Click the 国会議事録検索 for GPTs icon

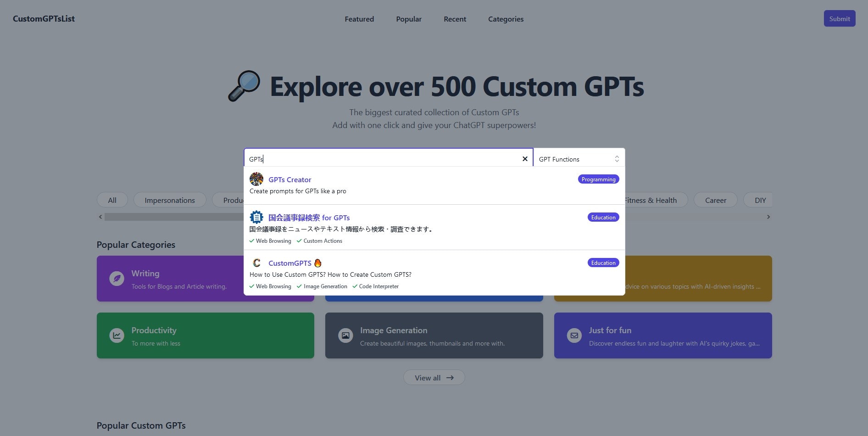coord(256,217)
